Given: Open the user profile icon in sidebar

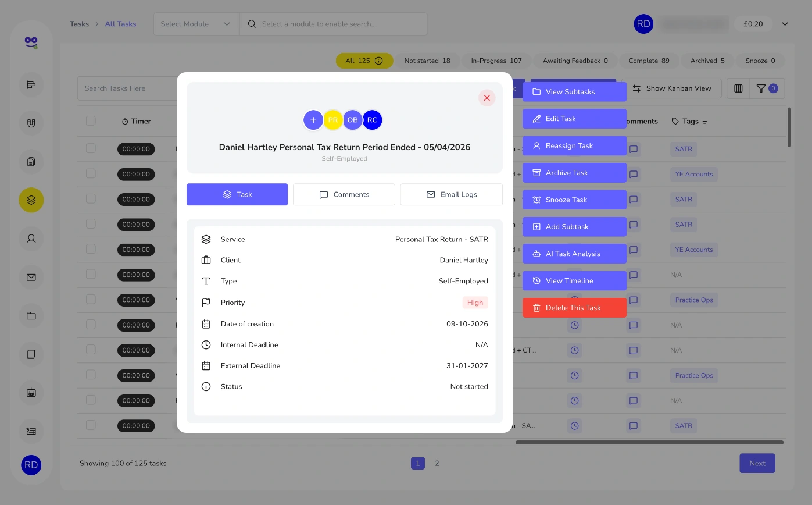Looking at the screenshot, I should pyautogui.click(x=31, y=239).
